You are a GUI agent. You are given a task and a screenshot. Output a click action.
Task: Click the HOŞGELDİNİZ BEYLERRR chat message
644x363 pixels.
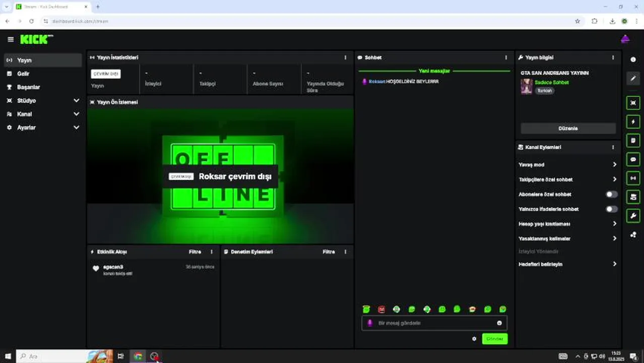412,81
